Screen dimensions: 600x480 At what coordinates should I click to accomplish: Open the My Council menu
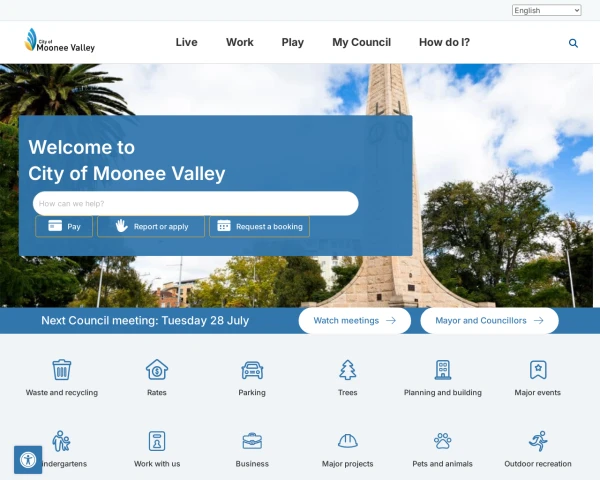point(361,42)
